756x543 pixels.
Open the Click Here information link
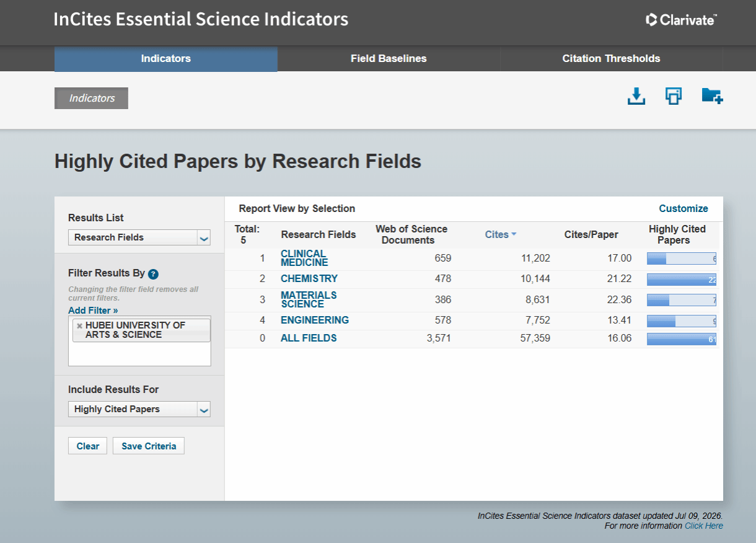click(x=704, y=526)
